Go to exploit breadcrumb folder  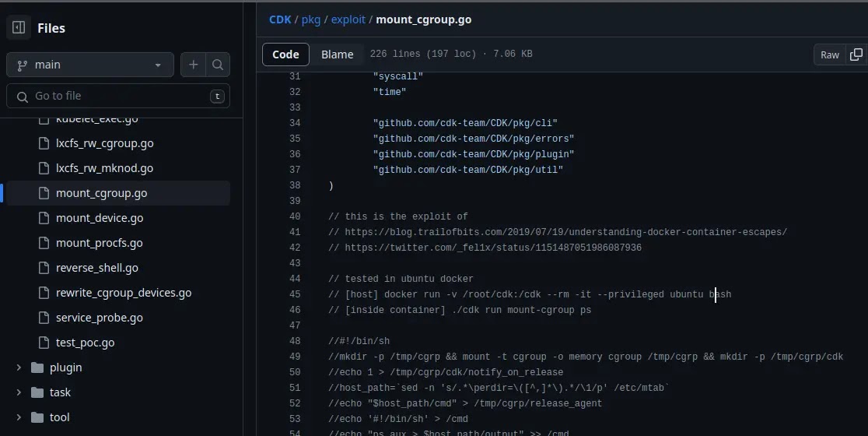[x=348, y=19]
